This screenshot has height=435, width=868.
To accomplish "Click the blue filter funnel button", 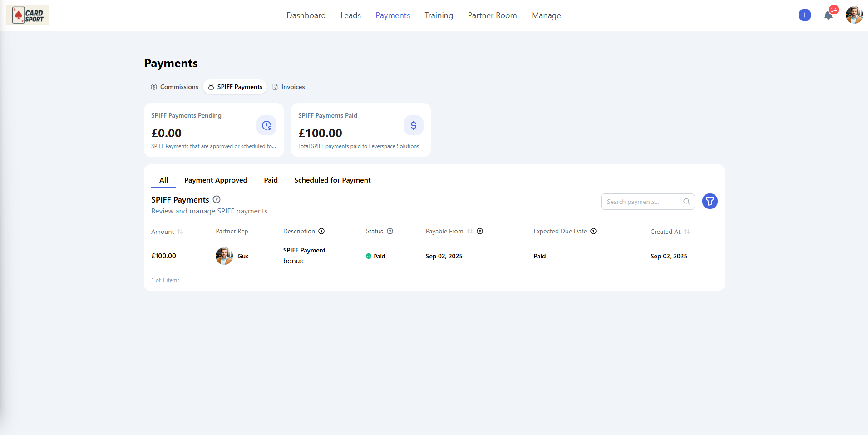I will tap(710, 201).
